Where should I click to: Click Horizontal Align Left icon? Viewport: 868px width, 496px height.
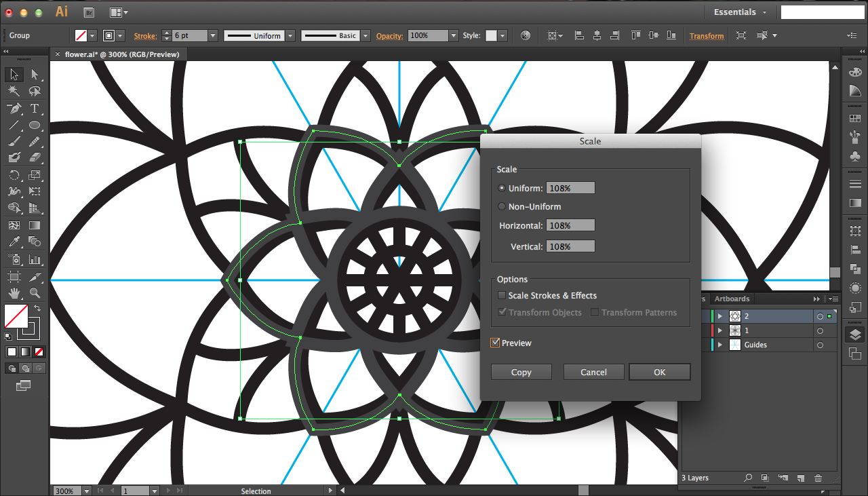tap(579, 35)
